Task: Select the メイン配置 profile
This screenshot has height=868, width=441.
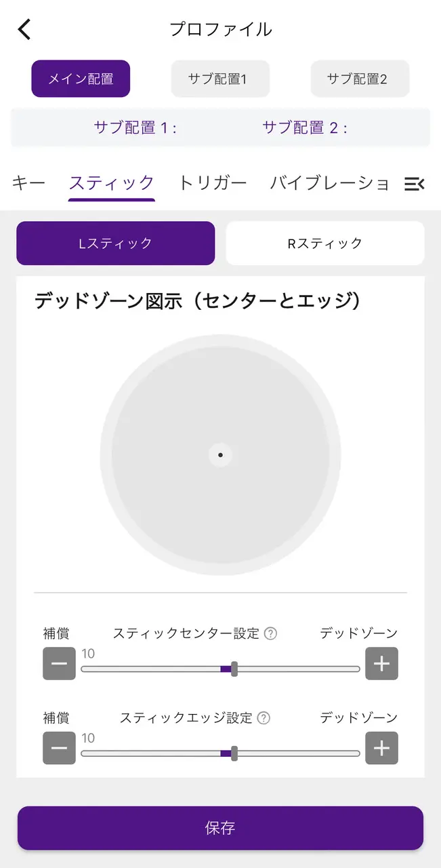Action: [x=81, y=79]
